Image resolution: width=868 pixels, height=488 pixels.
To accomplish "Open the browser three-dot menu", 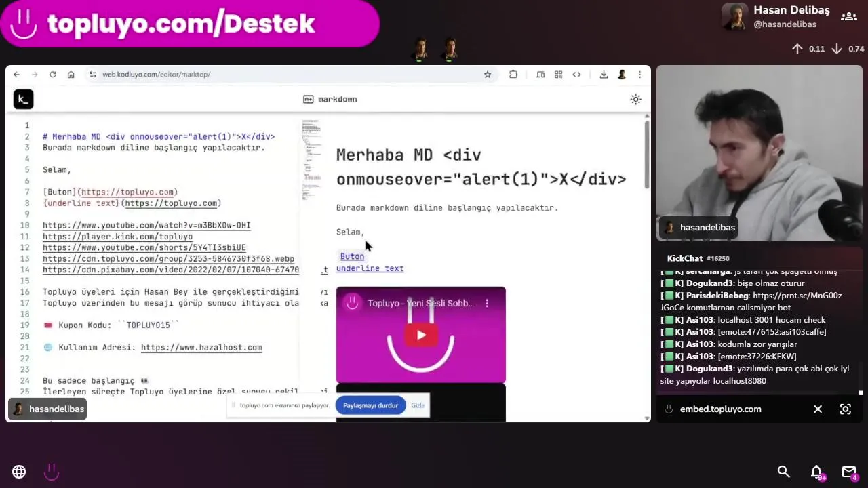I will tap(639, 75).
